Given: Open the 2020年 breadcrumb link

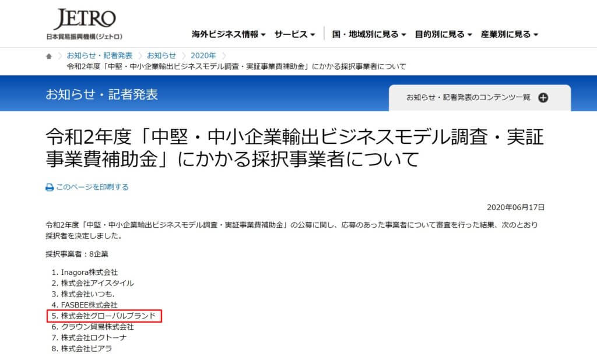Looking at the screenshot, I should (203, 55).
